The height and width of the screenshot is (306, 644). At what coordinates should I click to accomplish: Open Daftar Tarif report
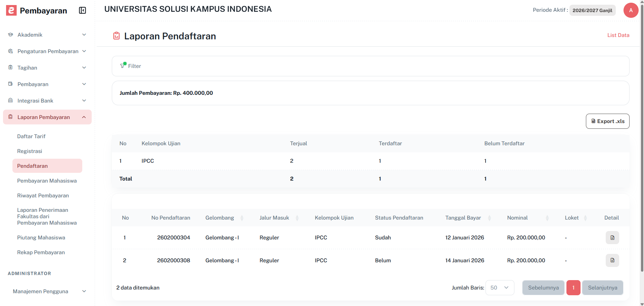31,136
